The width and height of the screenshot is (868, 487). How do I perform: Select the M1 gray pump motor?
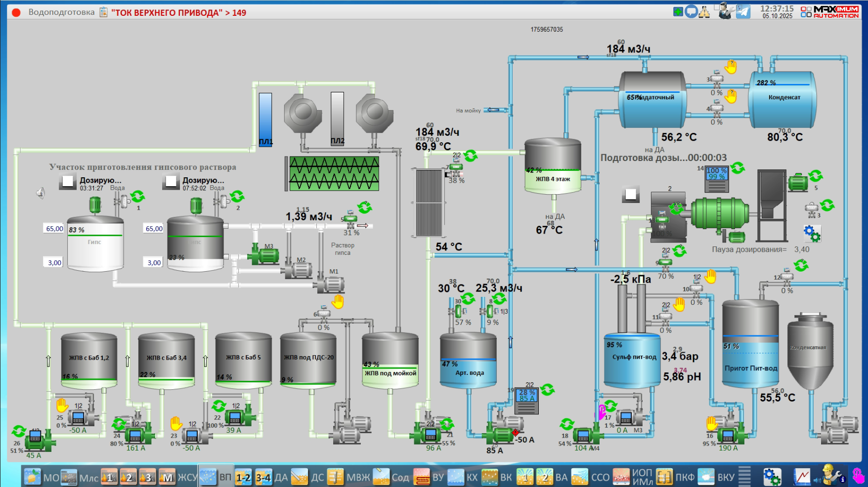(x=330, y=285)
